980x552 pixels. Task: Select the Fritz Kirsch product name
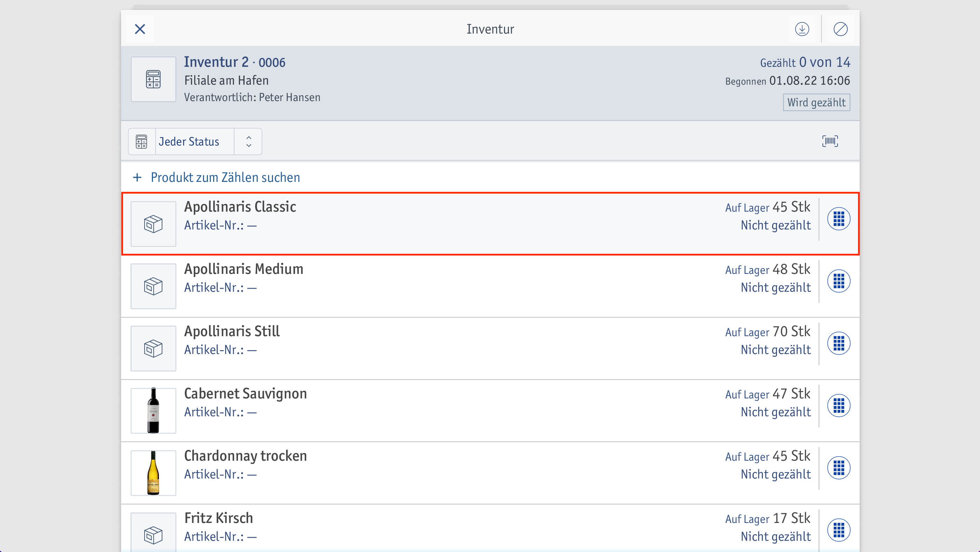[x=219, y=518]
